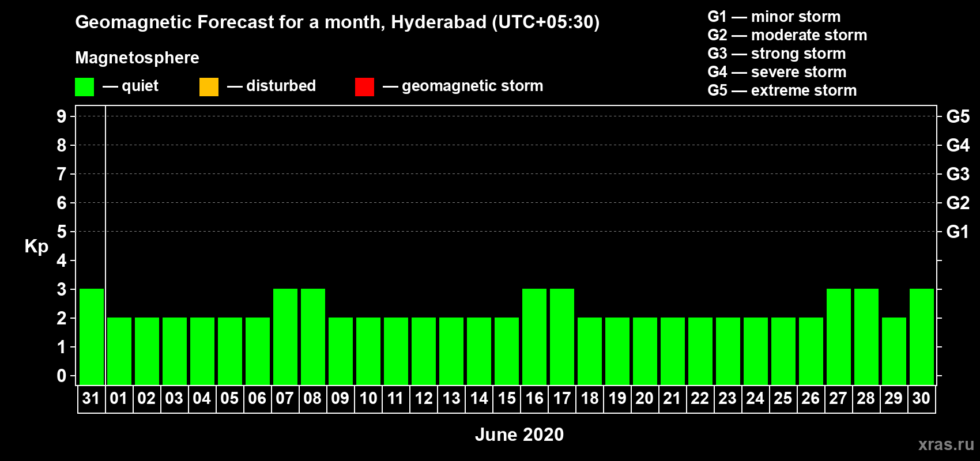Click the green quiet legend swatch

tap(84, 87)
